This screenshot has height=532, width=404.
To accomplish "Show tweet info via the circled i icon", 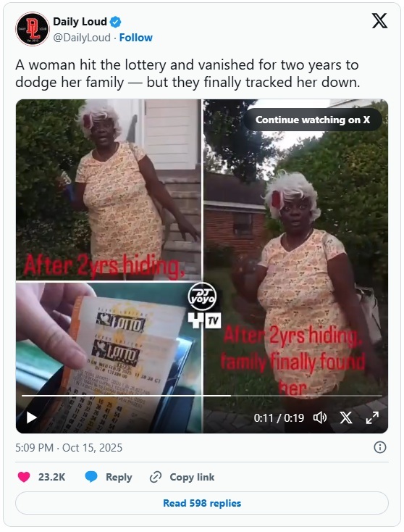I will pyautogui.click(x=380, y=447).
